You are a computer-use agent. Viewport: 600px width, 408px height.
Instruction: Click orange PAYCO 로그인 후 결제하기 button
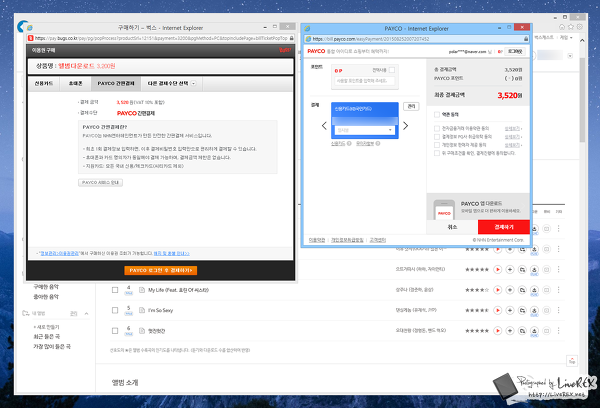click(161, 270)
